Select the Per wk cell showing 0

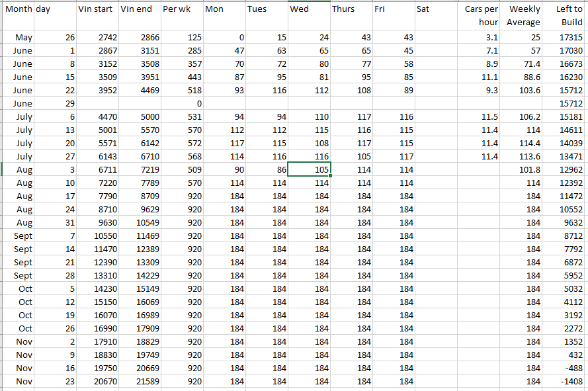click(181, 104)
